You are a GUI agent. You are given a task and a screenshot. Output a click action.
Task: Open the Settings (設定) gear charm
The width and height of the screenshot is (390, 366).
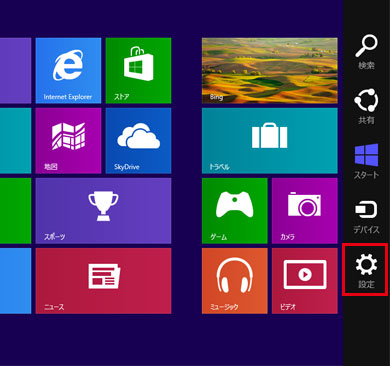click(366, 270)
